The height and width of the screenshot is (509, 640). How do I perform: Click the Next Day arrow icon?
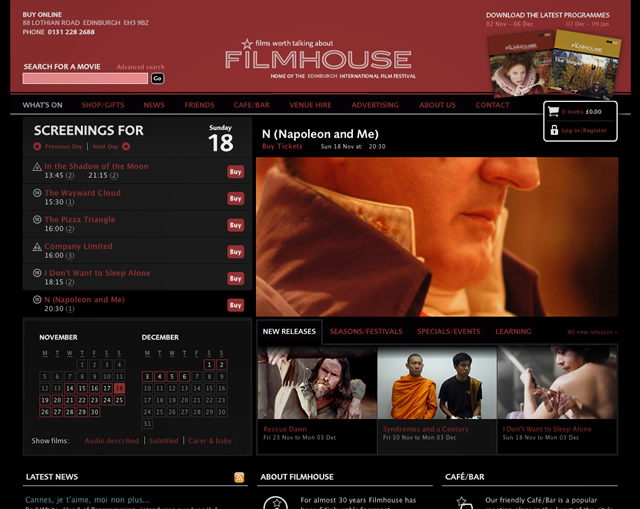126,147
